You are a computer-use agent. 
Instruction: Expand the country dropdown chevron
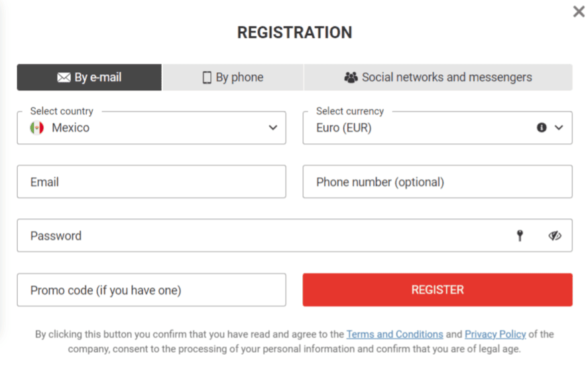pyautogui.click(x=272, y=128)
